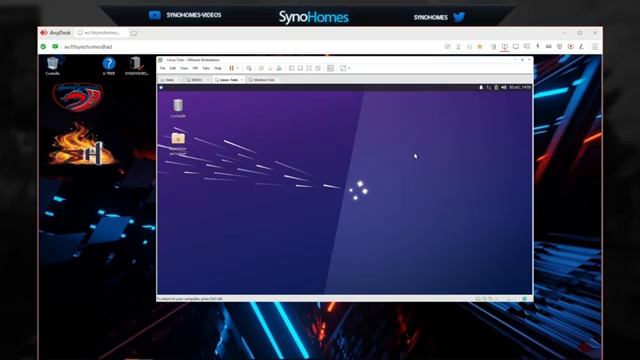This screenshot has width=640, height=360.
Task: Switch to the second VM tab in VMware
Action: [x=197, y=80]
